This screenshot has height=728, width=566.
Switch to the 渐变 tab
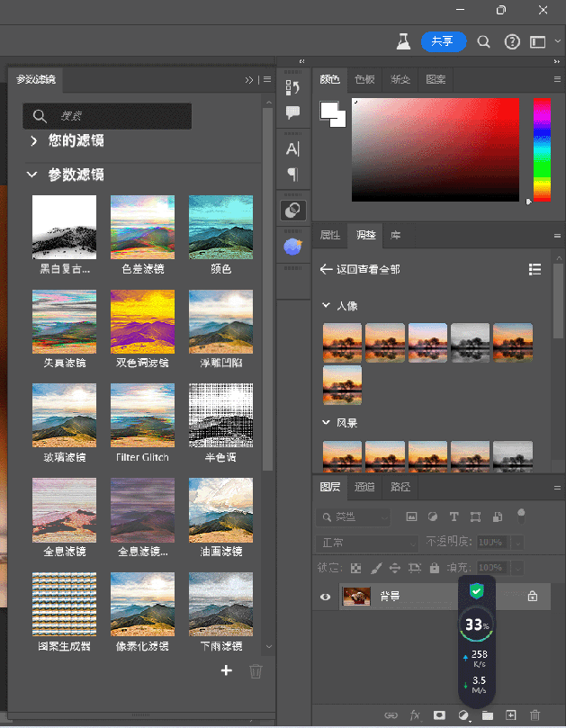point(400,79)
